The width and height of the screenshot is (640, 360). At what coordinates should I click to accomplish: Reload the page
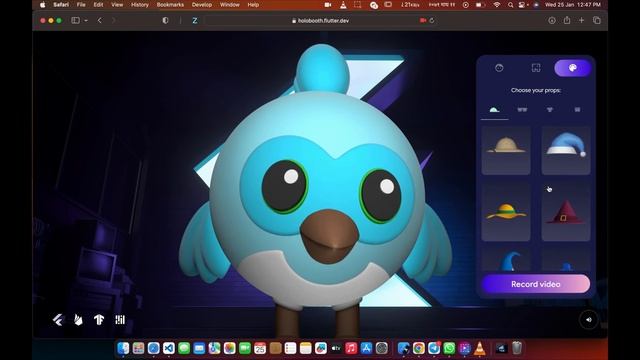pos(432,20)
